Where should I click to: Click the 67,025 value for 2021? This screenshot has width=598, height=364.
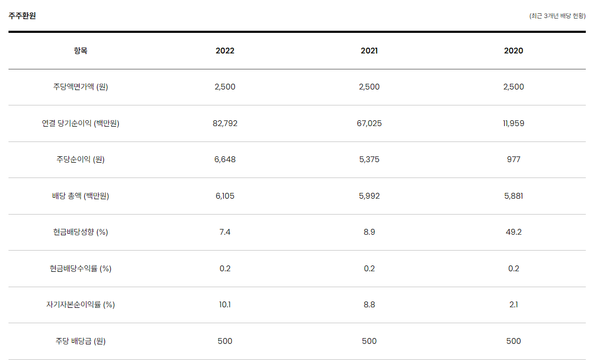pyautogui.click(x=369, y=123)
